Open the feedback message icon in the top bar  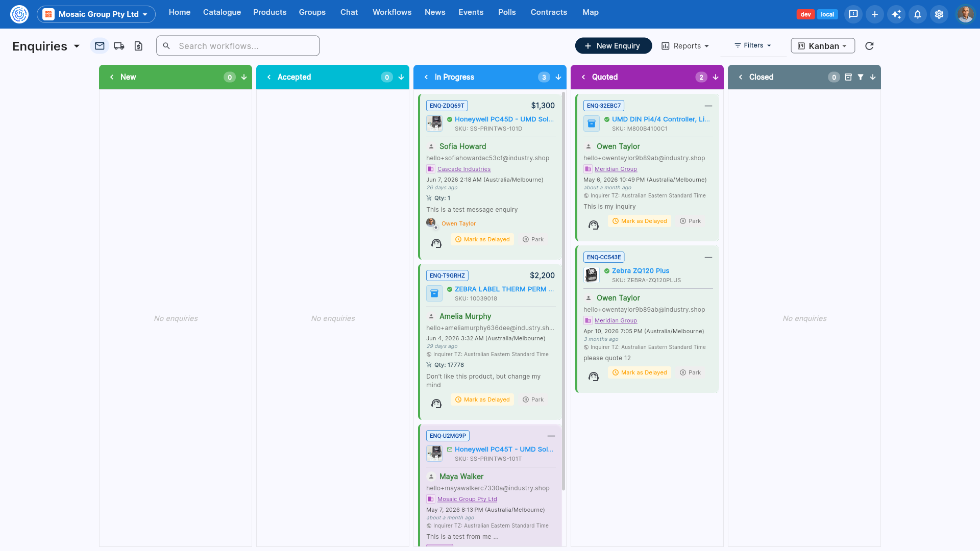pyautogui.click(x=853, y=14)
